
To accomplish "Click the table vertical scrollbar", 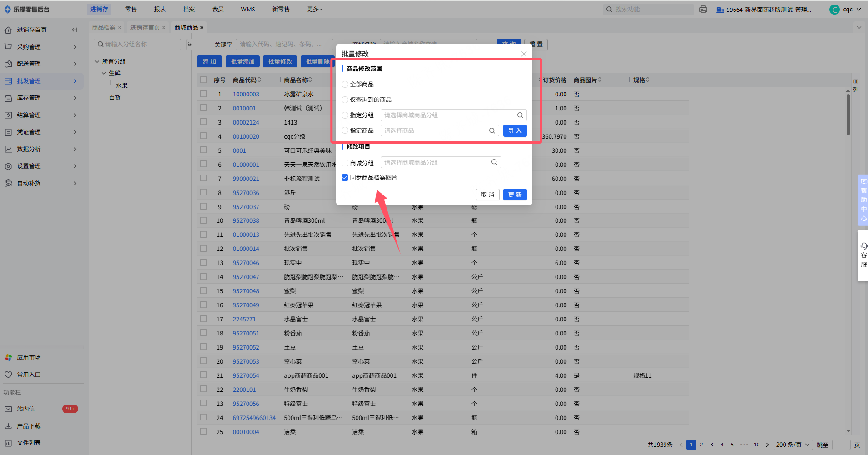I will tap(848, 114).
